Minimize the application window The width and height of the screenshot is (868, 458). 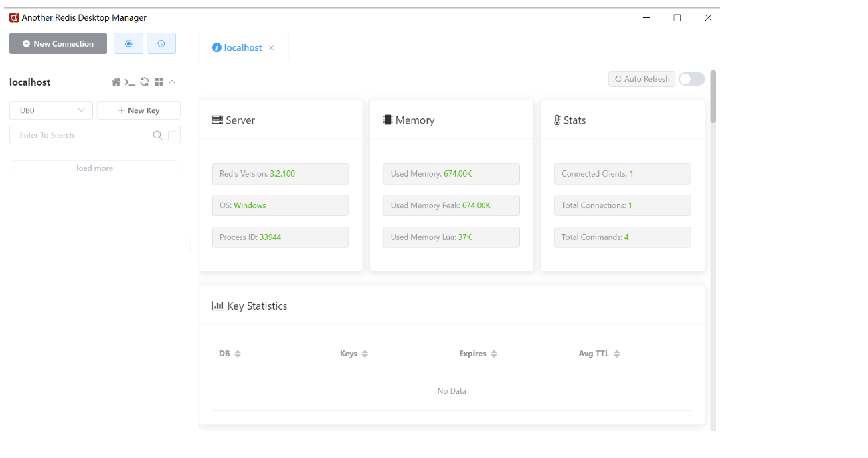click(x=646, y=18)
